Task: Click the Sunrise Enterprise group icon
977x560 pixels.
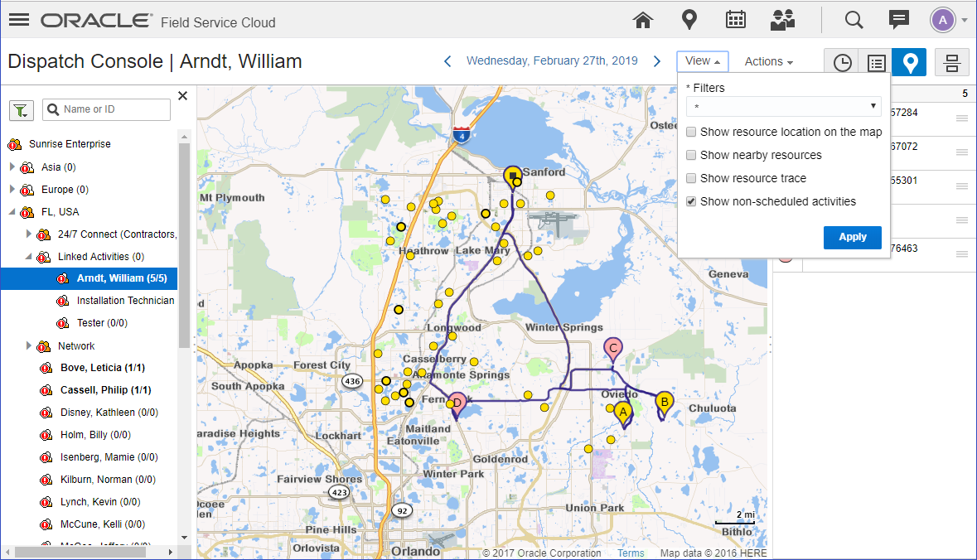Action: point(14,144)
